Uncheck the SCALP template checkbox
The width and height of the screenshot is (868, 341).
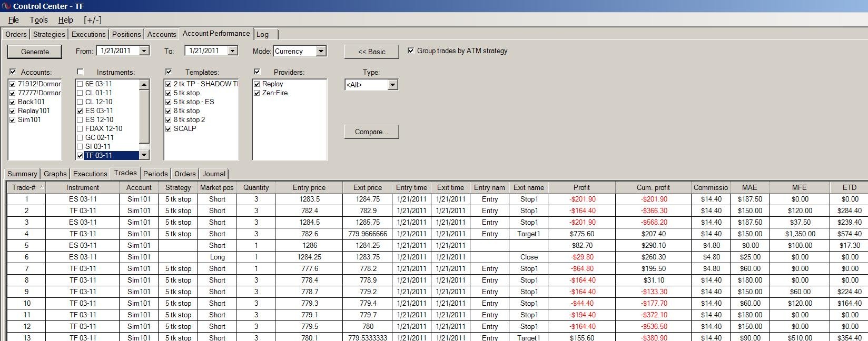[x=169, y=128]
